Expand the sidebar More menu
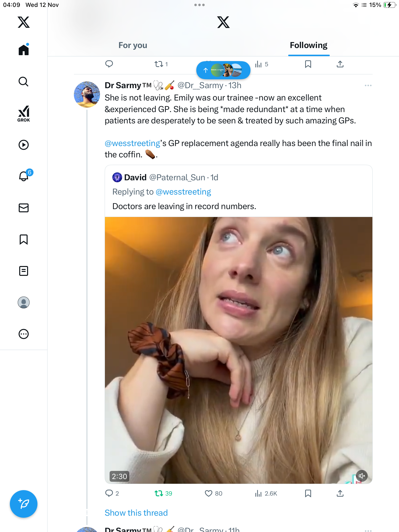 (24, 334)
